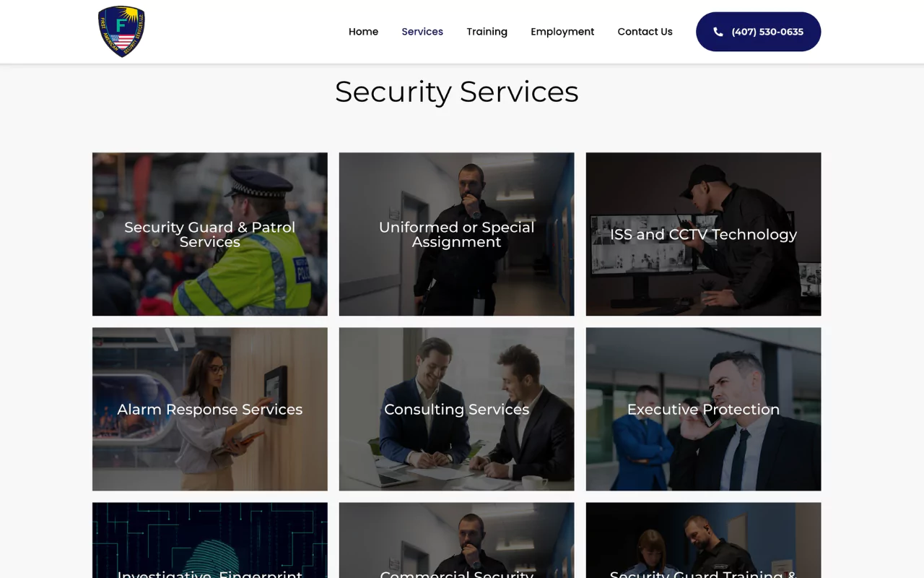Go to the Training page
This screenshot has height=578, width=924.
click(x=487, y=32)
